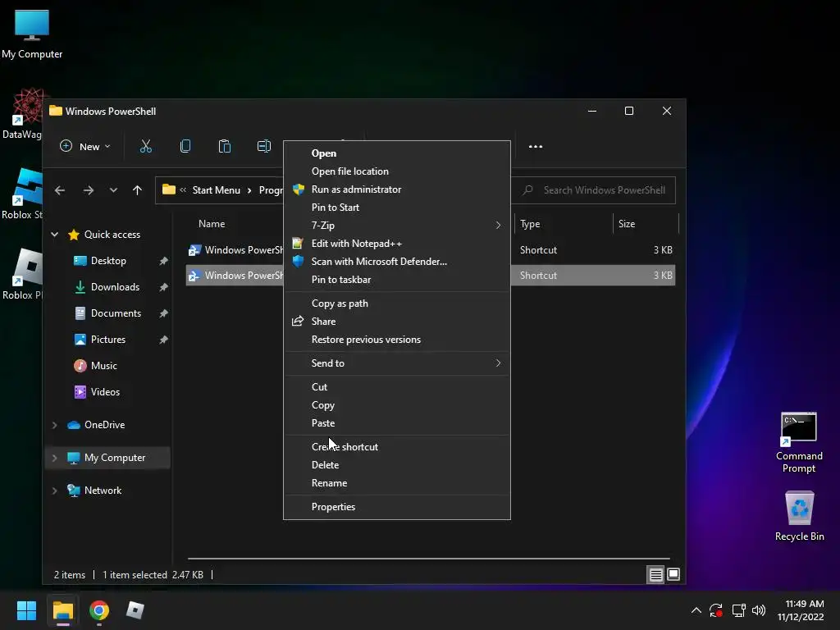
Task: Open the See more three-dots menu
Action: point(535,146)
